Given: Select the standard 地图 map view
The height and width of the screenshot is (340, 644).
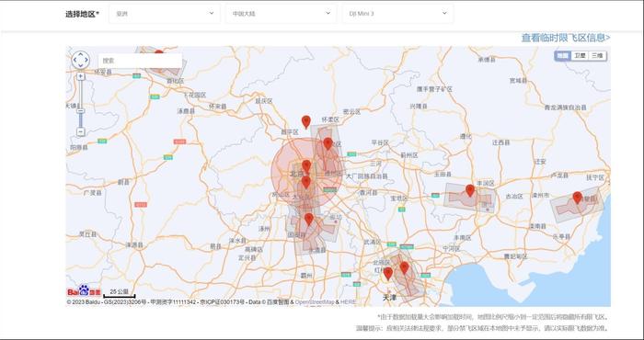Looking at the screenshot, I should [x=563, y=56].
